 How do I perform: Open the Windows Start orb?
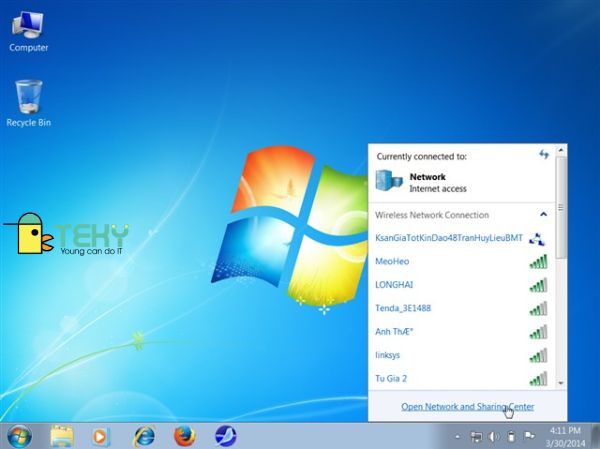coord(19,436)
